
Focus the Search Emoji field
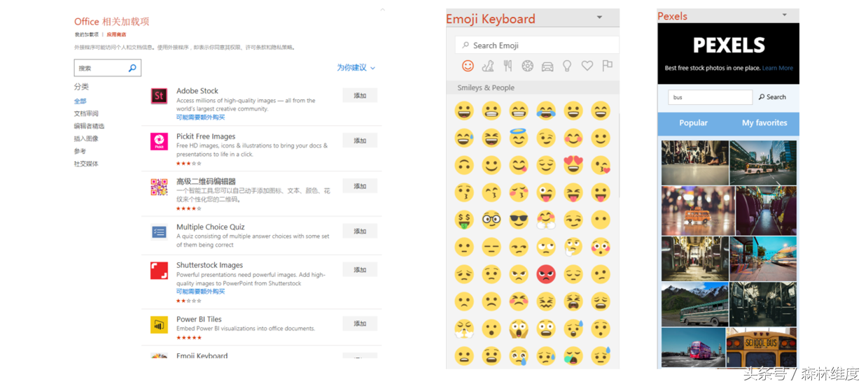tap(537, 45)
